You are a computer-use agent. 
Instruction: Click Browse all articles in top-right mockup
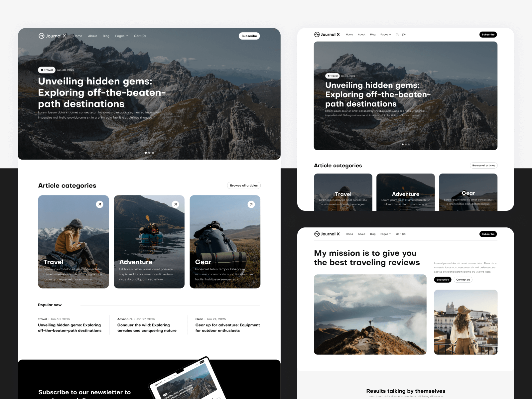(x=484, y=165)
